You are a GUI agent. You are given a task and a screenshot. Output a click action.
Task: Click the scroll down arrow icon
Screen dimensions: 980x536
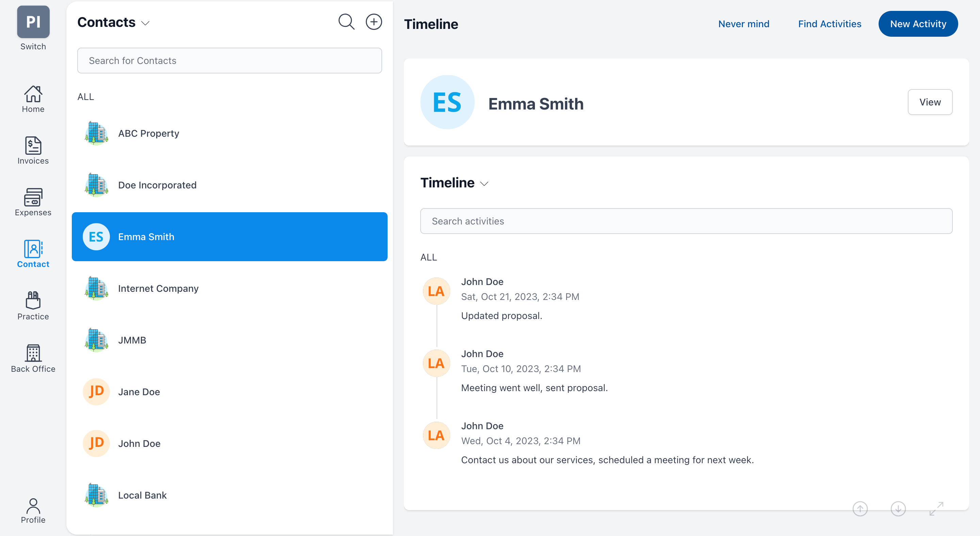coord(898,509)
